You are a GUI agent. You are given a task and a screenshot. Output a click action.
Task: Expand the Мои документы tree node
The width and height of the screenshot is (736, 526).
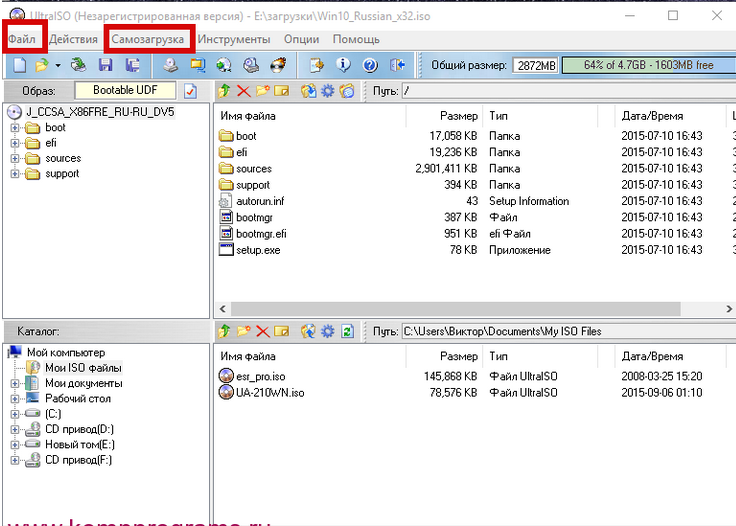(15, 383)
